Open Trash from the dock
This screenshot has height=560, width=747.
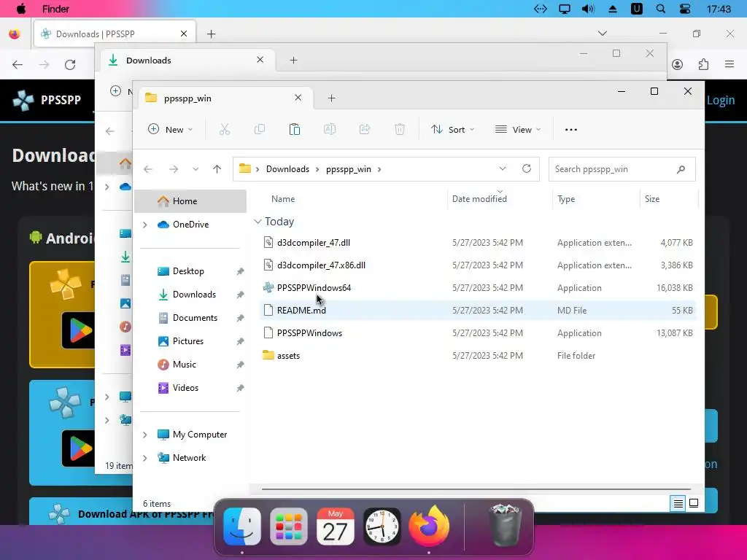click(x=505, y=526)
